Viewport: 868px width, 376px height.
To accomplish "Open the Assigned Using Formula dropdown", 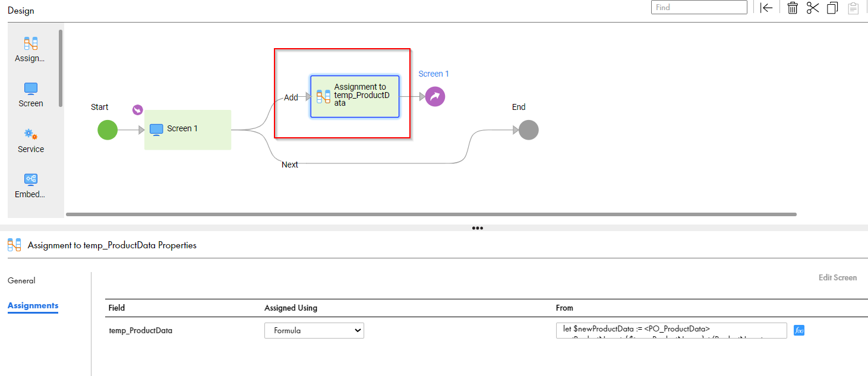I will click(x=314, y=330).
